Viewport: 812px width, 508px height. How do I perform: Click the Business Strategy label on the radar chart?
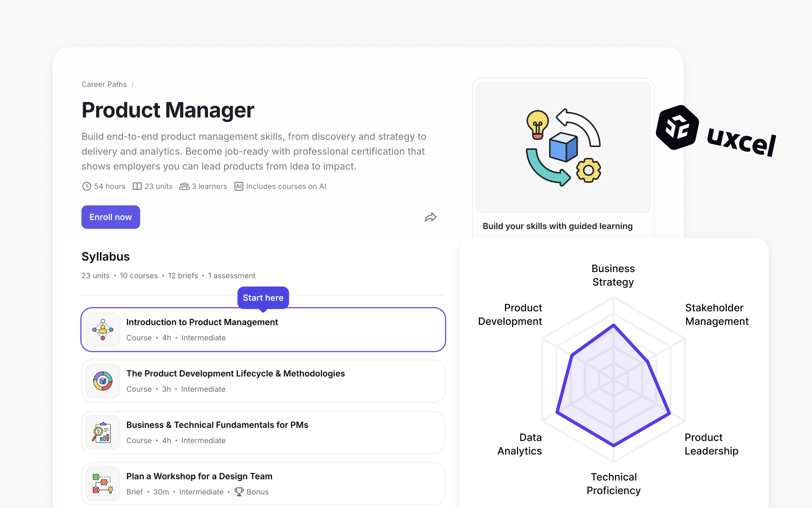click(x=613, y=275)
